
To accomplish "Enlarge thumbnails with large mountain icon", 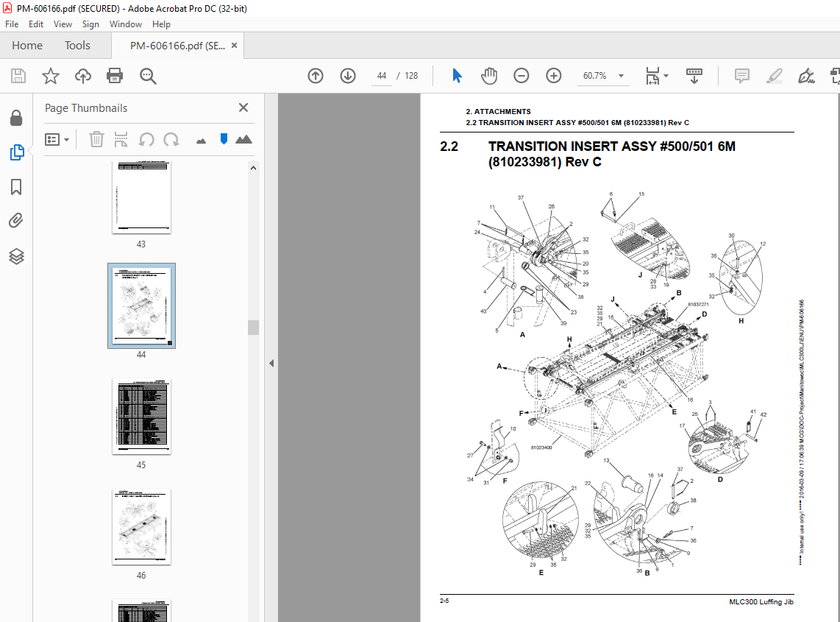I will 243,139.
